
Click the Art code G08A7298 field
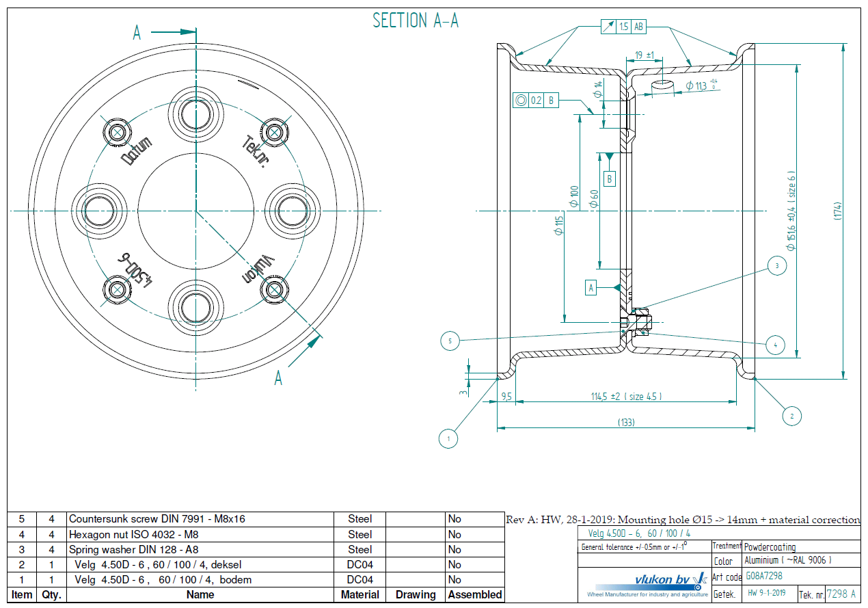click(763, 577)
